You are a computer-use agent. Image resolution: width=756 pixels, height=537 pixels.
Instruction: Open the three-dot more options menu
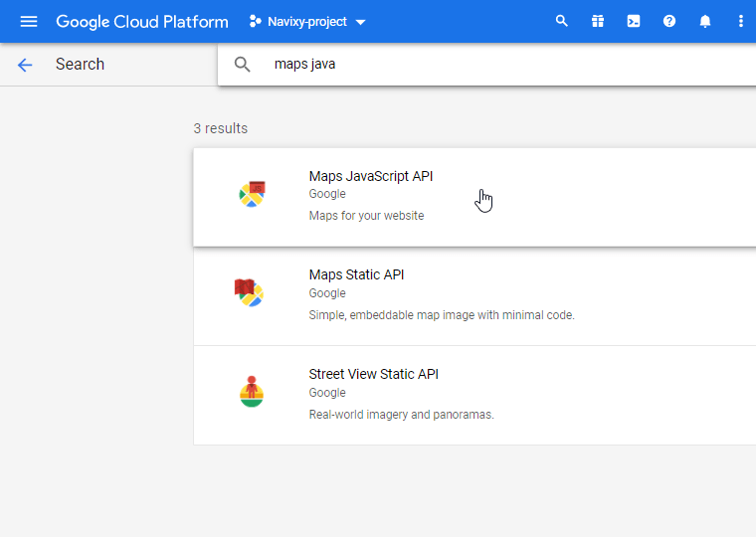tap(741, 21)
